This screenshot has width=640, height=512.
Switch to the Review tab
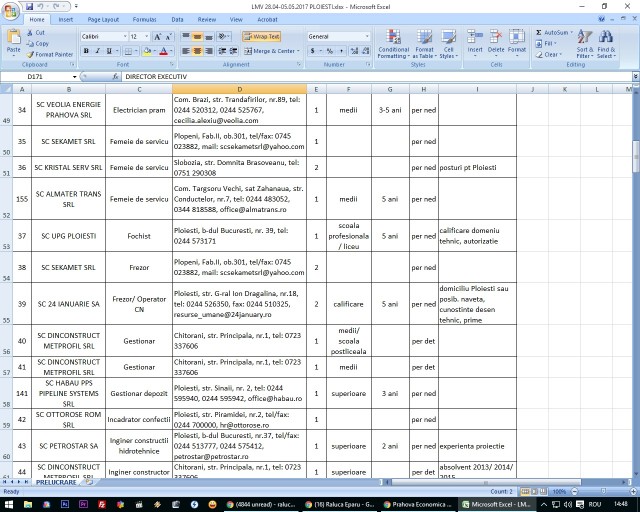(x=207, y=20)
